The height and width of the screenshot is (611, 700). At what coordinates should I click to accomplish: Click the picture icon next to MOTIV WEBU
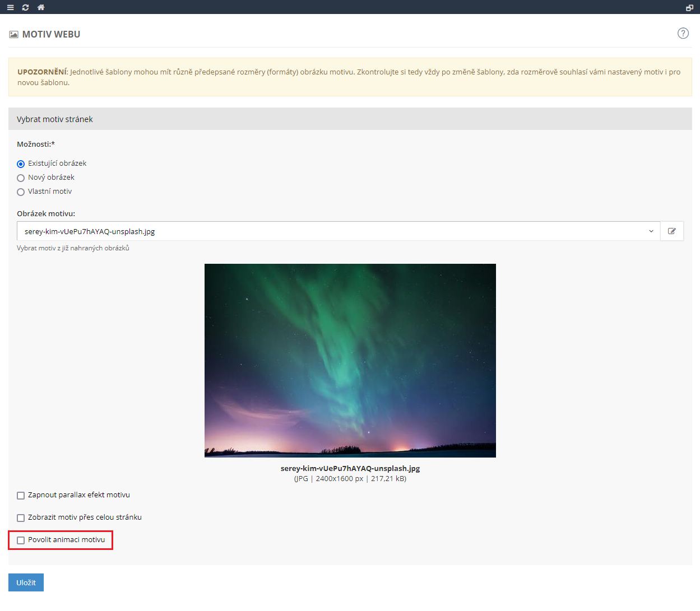(13, 35)
